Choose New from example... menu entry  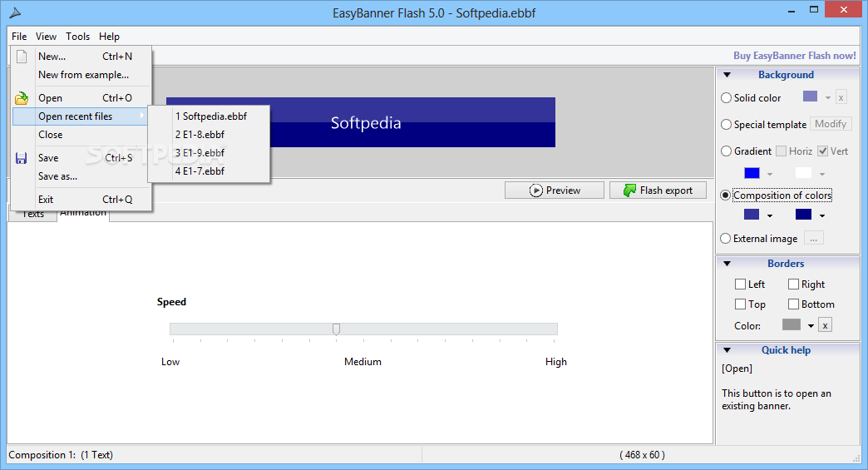[x=81, y=75]
